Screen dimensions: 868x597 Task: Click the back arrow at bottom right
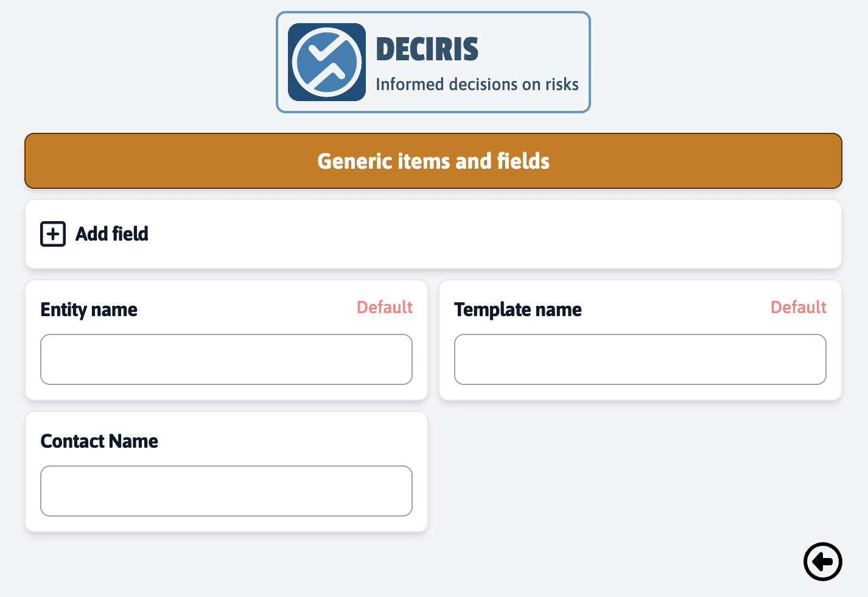pos(822,561)
